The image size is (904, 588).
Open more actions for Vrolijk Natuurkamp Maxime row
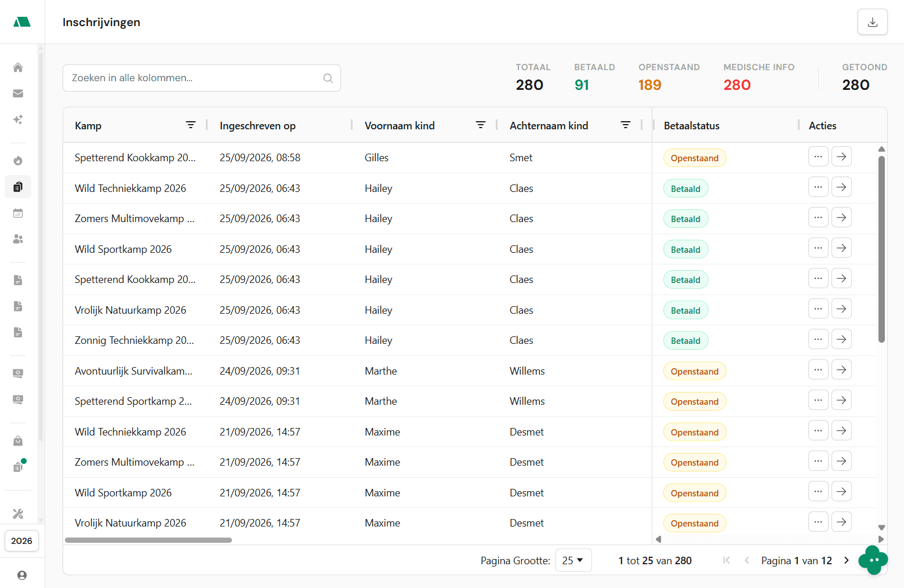(x=818, y=522)
